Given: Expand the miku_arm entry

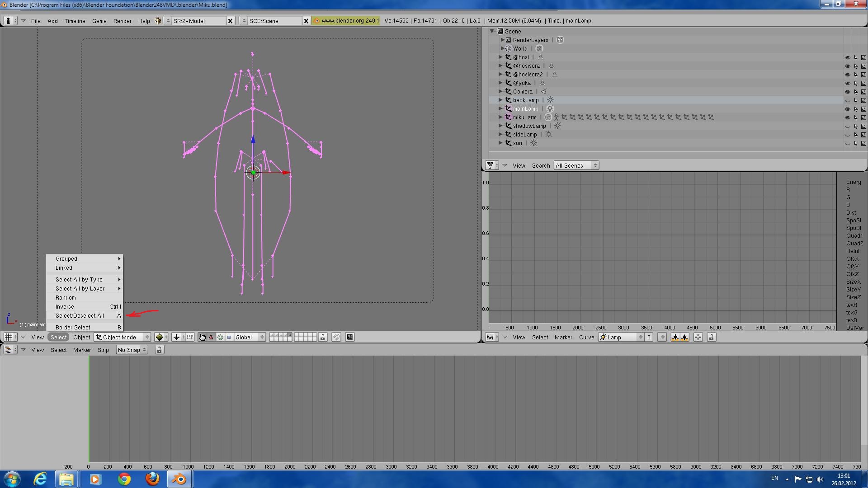Looking at the screenshot, I should [500, 117].
